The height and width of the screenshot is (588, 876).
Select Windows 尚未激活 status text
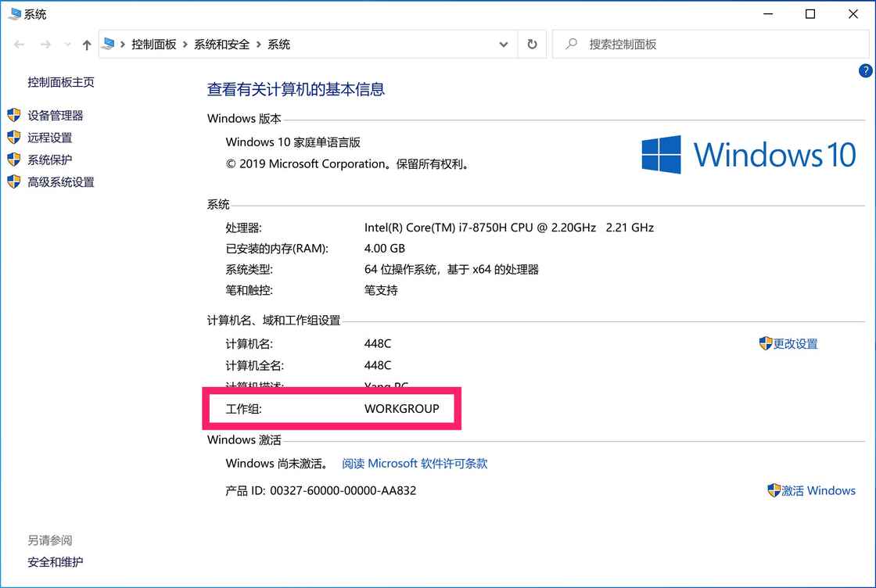277,464
